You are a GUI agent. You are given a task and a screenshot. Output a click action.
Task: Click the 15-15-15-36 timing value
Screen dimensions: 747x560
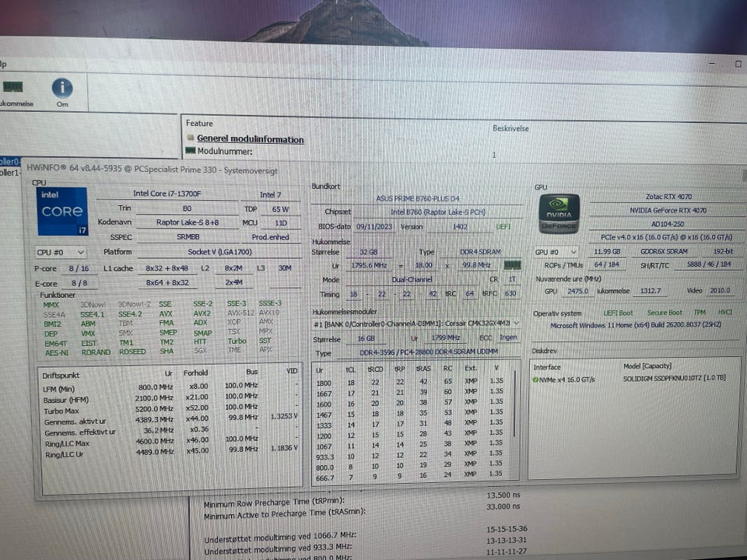507,529
